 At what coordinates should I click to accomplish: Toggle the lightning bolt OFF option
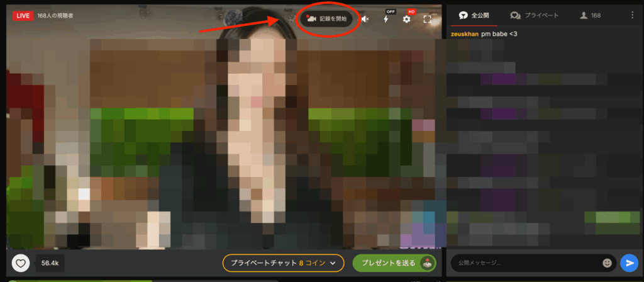pyautogui.click(x=386, y=19)
